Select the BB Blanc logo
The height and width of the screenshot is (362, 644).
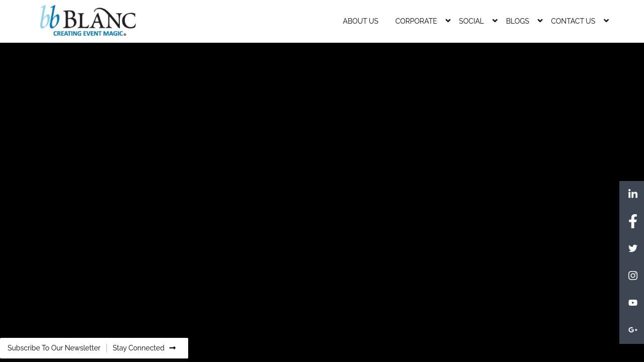pos(88,20)
